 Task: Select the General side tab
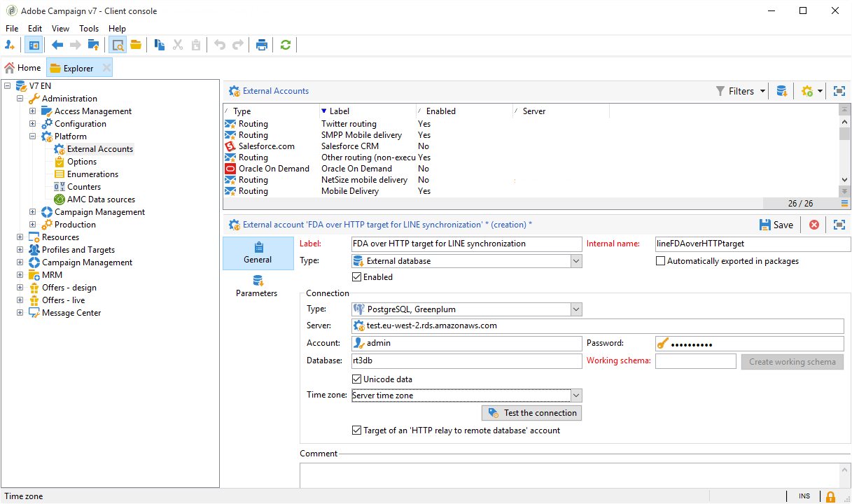click(258, 253)
